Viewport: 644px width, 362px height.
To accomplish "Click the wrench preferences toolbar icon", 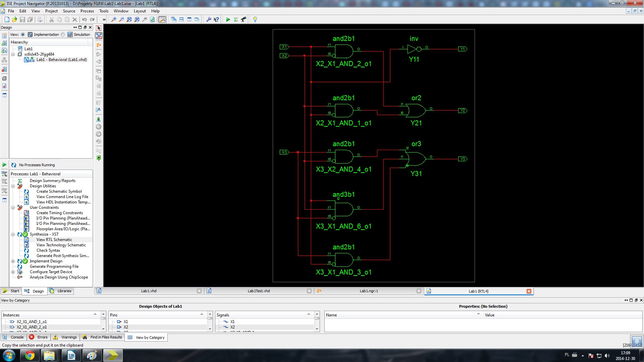I will [x=209, y=19].
